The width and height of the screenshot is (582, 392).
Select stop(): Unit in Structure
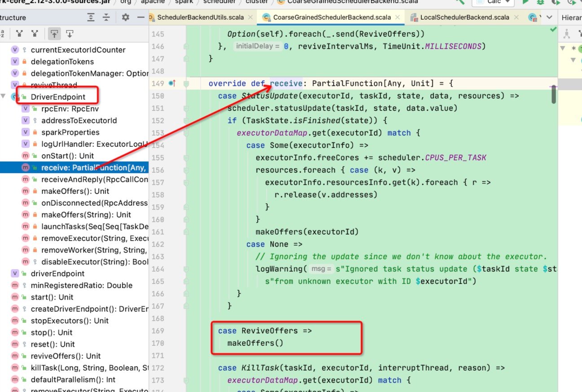click(52, 332)
